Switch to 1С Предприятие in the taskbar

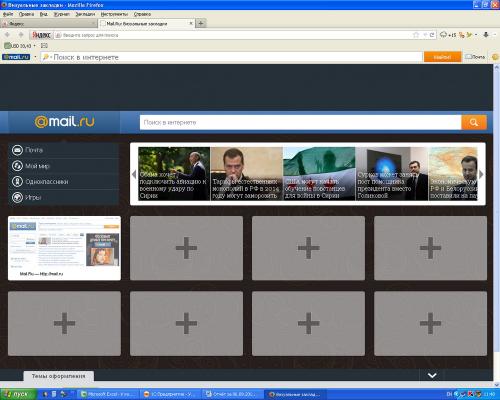click(171, 394)
